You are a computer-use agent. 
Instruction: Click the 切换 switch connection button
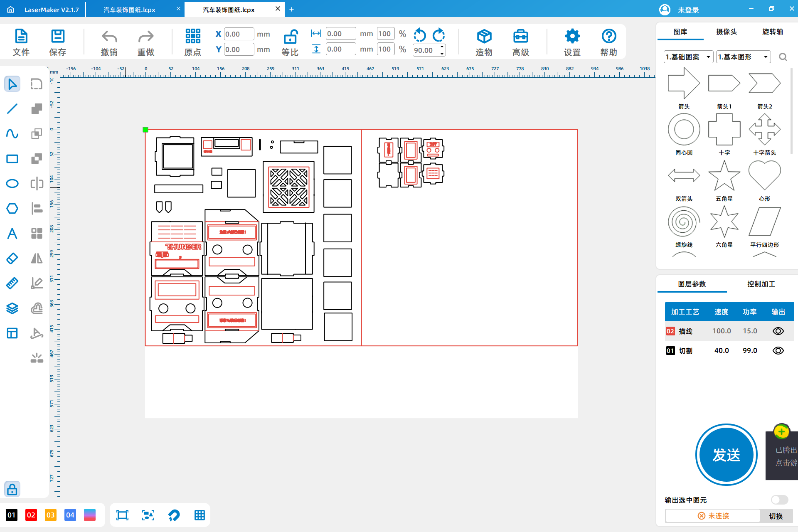[x=776, y=516]
